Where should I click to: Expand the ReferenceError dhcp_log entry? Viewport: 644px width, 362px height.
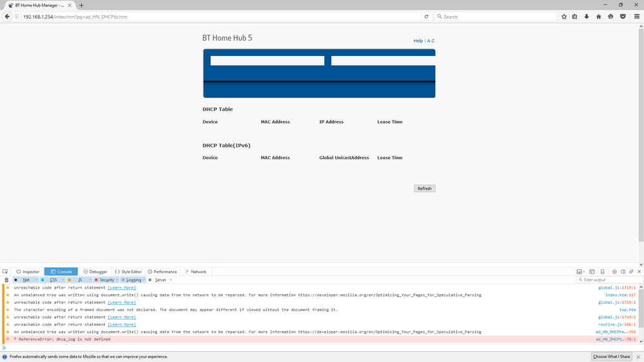point(15,339)
